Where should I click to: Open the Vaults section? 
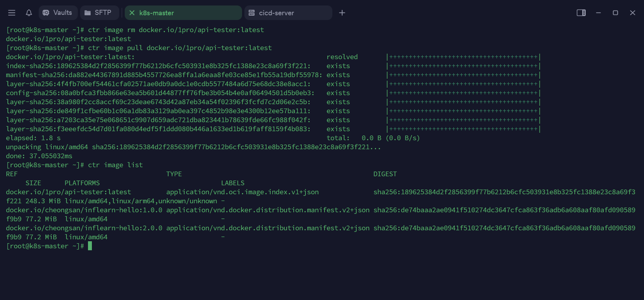[58, 13]
